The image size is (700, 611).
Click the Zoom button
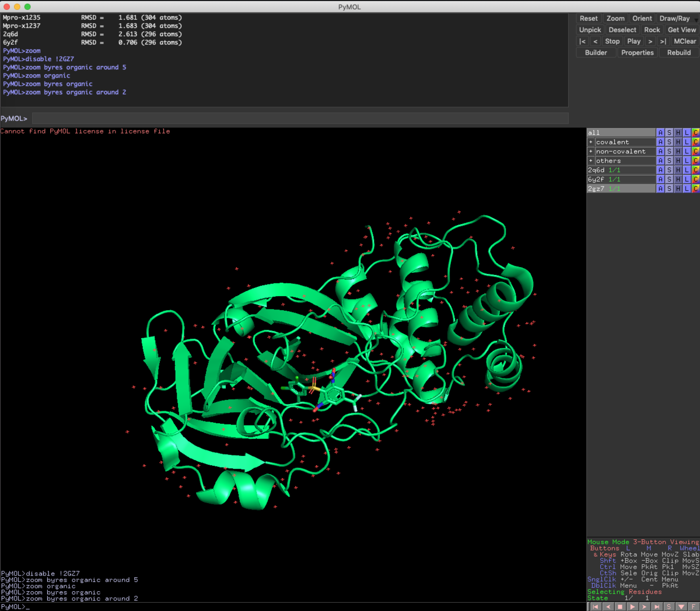click(615, 19)
